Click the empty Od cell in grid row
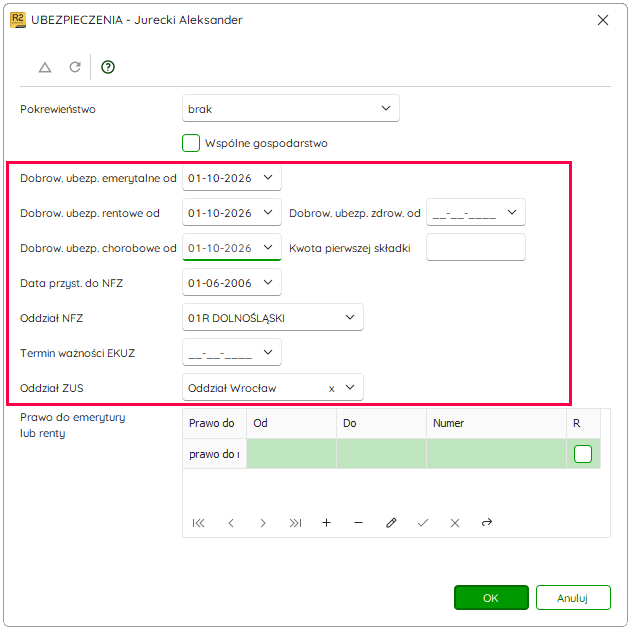This screenshot has width=632, height=632. 291,454
